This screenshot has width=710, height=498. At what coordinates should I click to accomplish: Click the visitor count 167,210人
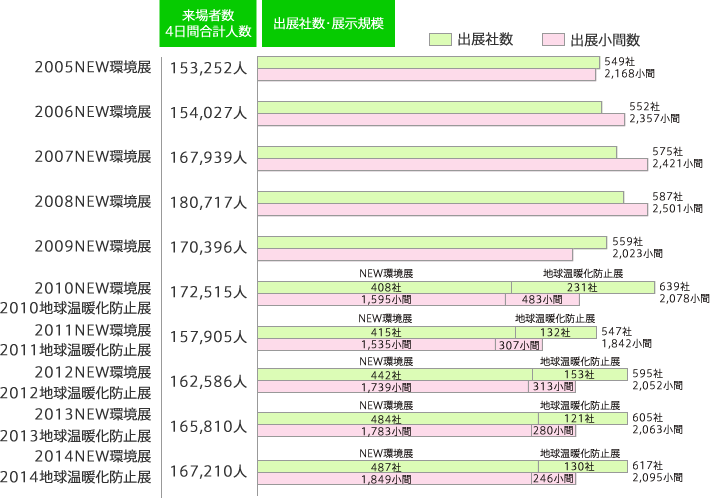point(208,471)
